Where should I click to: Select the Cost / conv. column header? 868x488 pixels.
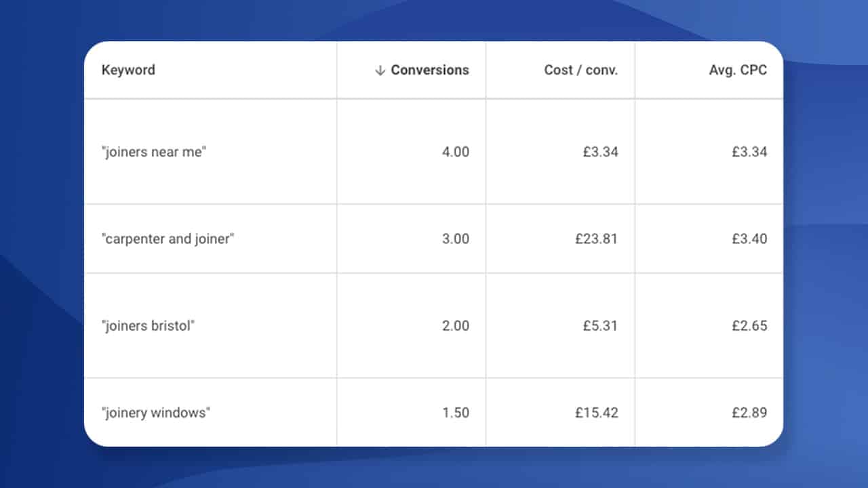(x=580, y=70)
